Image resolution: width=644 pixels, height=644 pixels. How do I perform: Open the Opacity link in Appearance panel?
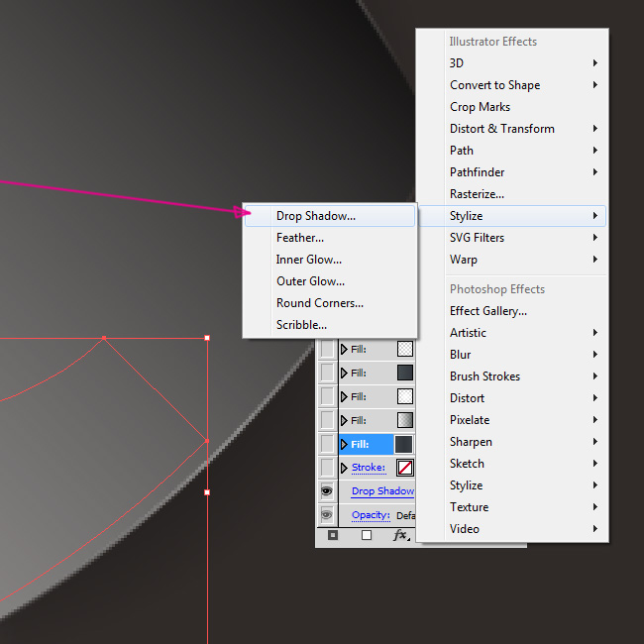(372, 515)
